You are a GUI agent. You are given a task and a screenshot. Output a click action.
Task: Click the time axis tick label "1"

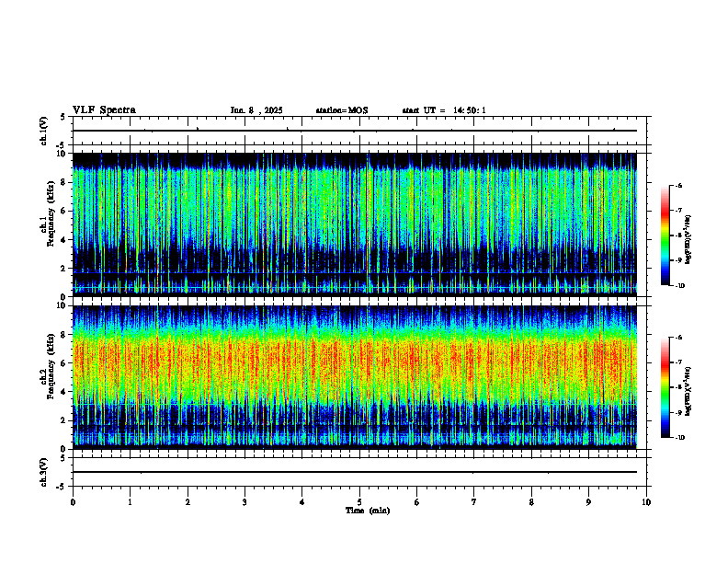131,502
